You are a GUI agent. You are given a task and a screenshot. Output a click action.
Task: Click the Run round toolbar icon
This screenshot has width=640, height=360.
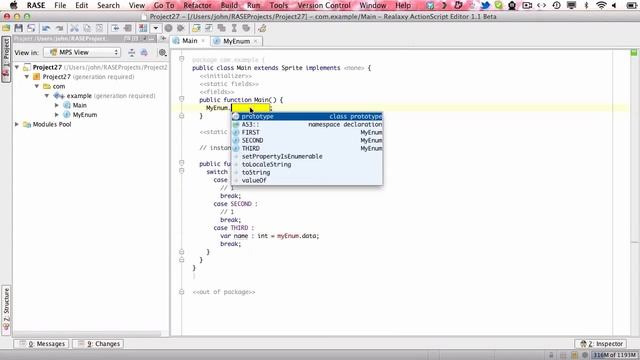coord(168,28)
